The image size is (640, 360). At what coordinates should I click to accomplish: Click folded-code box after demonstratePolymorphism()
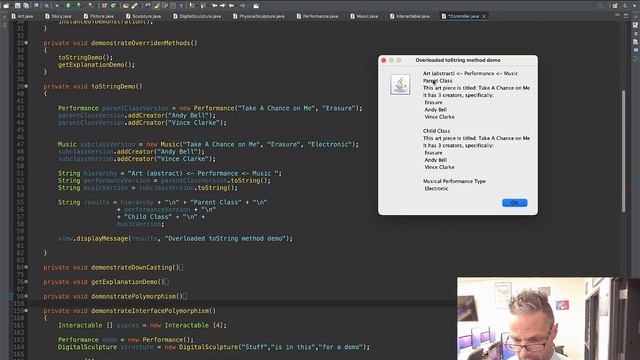coord(185,296)
